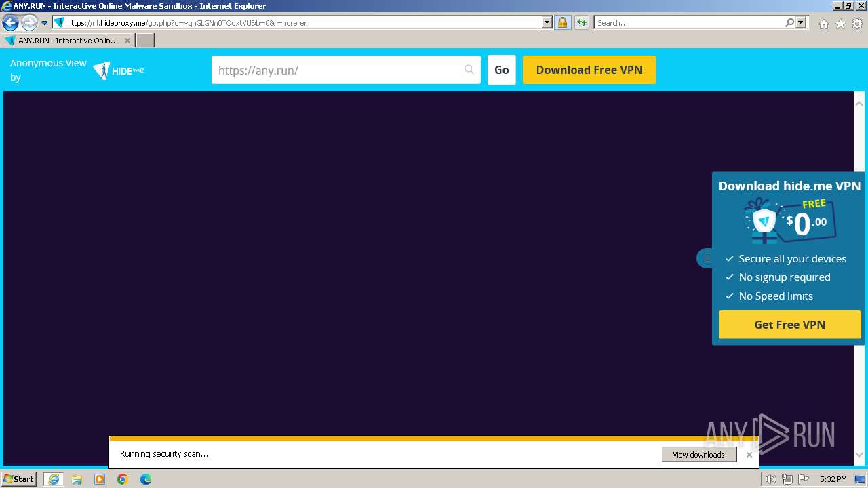This screenshot has width=868, height=488.
Task: Click the free VPN price tag graphic
Action: (x=790, y=220)
